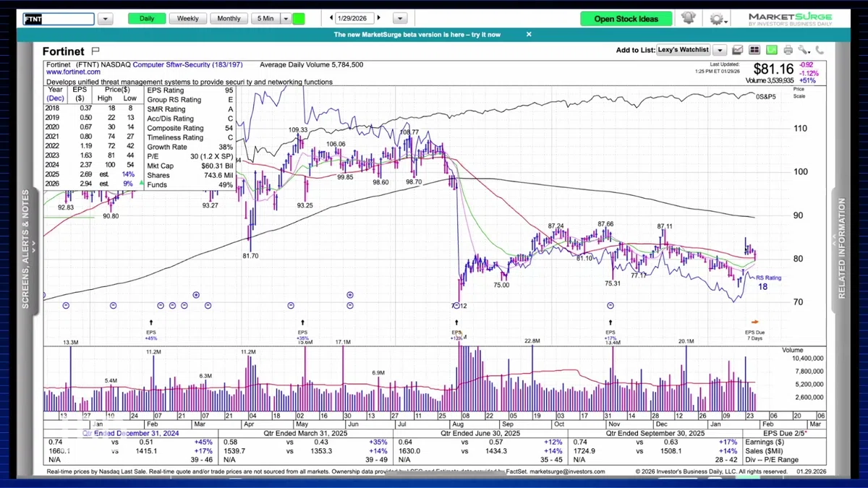Switch chart to 5 Min intraday
The height and width of the screenshot is (488, 868).
point(265,19)
